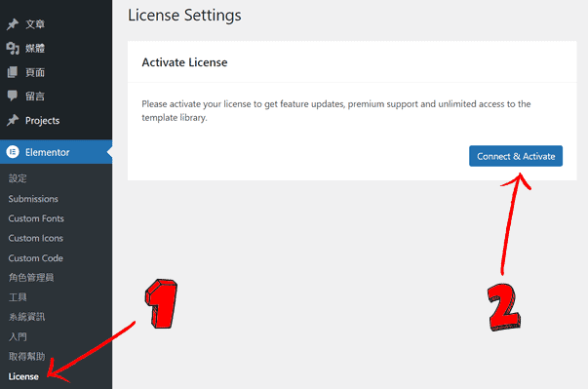Click the 媒體 media icon
The image size is (588, 389).
(x=13, y=49)
